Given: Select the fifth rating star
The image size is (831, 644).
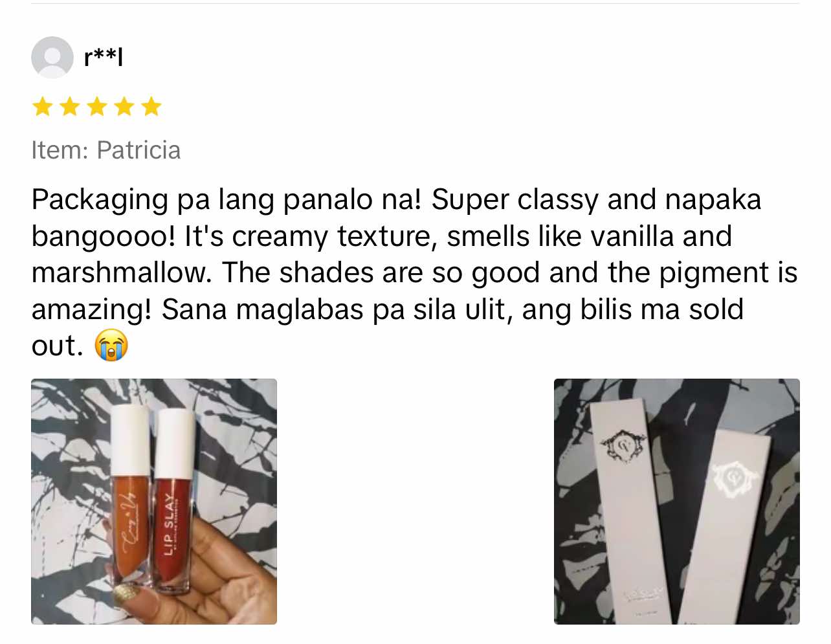Looking at the screenshot, I should pos(151,106).
